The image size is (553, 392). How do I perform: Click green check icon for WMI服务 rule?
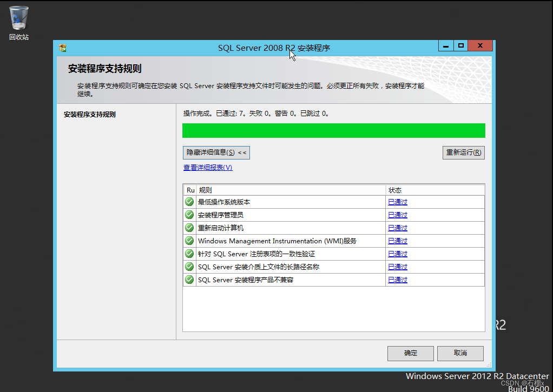click(x=189, y=241)
